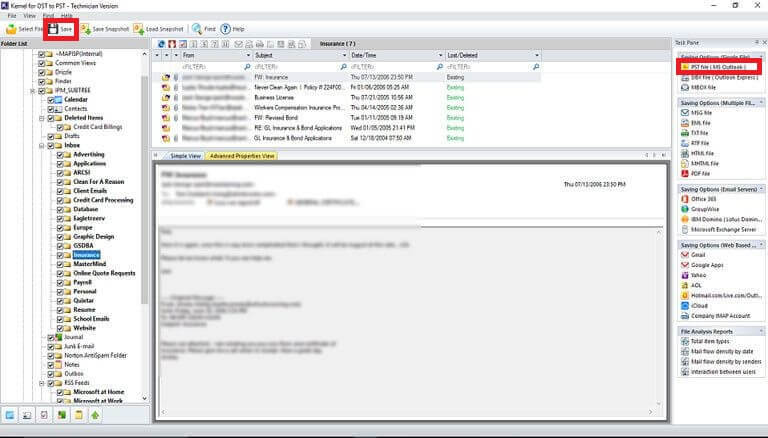768x438 pixels.
Task: Uncheck the Advertising folder checkbox
Action: [x=60, y=155]
